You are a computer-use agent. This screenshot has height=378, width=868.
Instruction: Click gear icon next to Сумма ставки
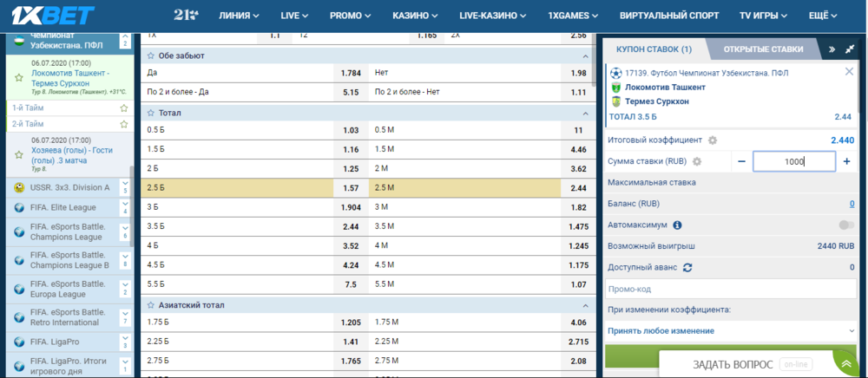coord(697,161)
